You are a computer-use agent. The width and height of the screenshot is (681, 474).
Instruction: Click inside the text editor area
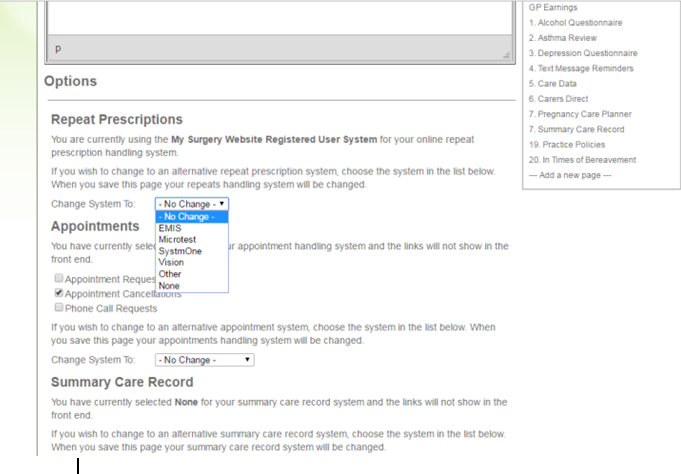click(x=280, y=20)
